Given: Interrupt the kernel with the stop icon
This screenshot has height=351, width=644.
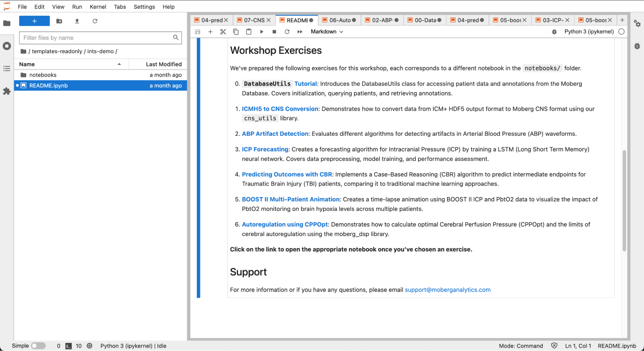Looking at the screenshot, I should point(274,32).
